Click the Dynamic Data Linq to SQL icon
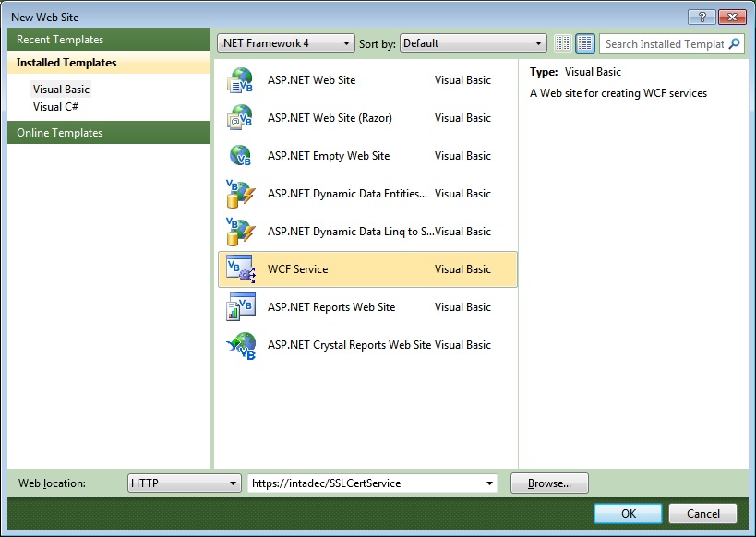 (240, 232)
